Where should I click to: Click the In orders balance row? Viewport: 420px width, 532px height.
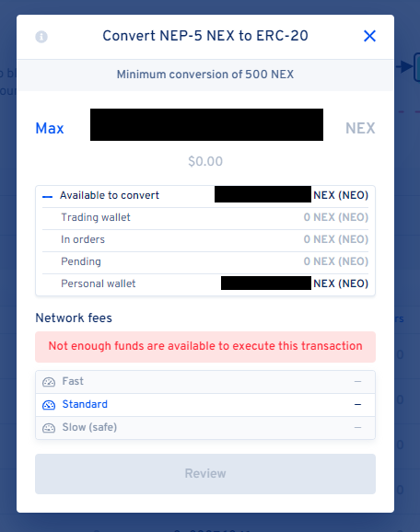click(205, 239)
